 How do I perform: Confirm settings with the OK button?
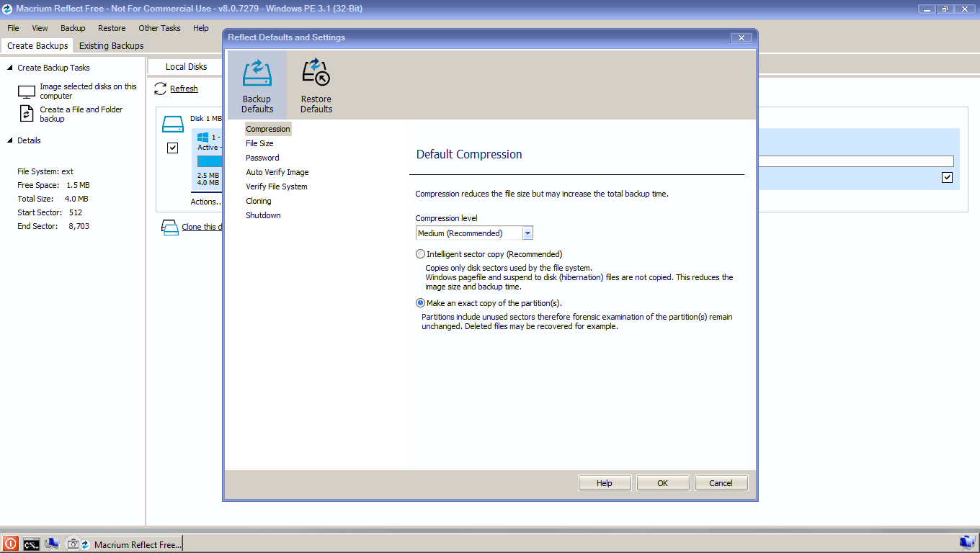click(x=663, y=483)
